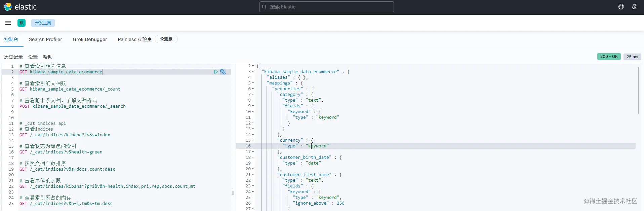This screenshot has width=644, height=211.
Task: Click the POST kibana_sample_data_ecommerce/_search line
Action: coord(72,106)
